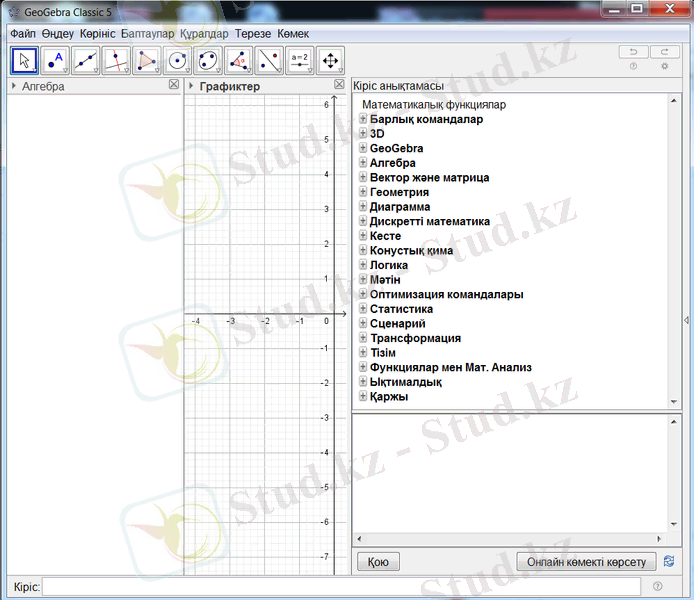694x600 pixels.
Task: Click the Redo arrow button
Action: pyautogui.click(x=664, y=52)
